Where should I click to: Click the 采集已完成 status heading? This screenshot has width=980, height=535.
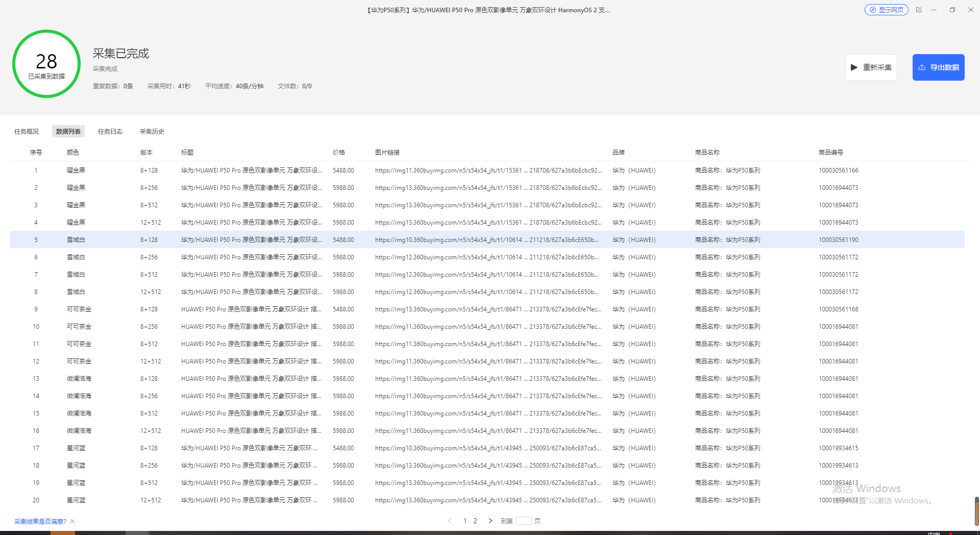[x=121, y=54]
